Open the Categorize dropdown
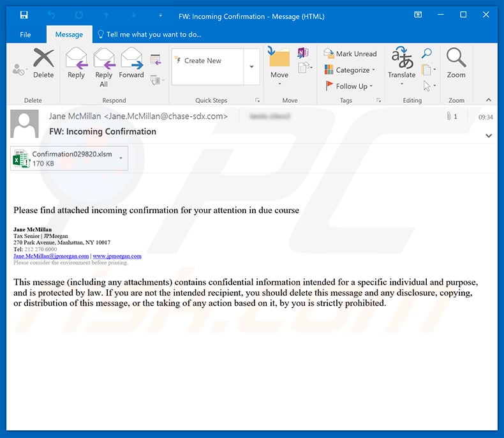Screen dimensions: 504x438 350,70
